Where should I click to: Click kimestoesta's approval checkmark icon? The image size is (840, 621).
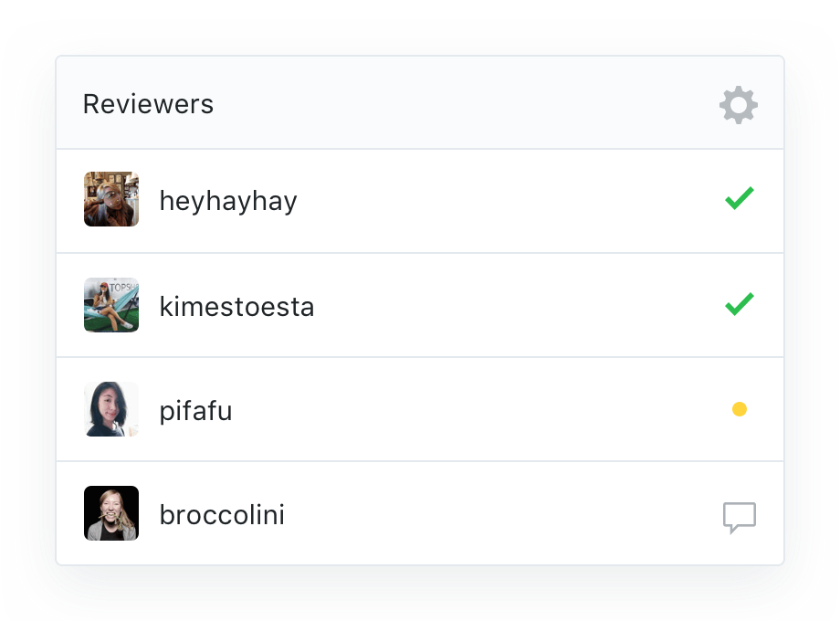tap(740, 304)
